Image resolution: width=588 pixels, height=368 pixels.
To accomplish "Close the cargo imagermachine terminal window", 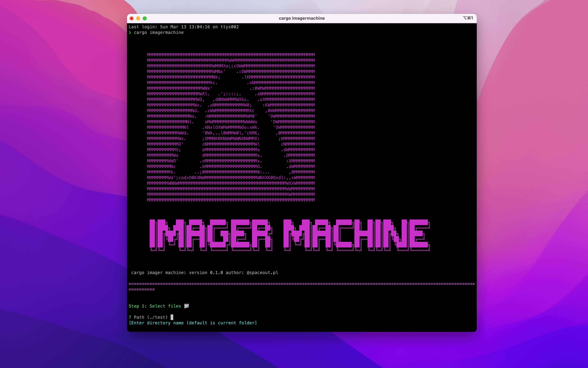I will [132, 18].
